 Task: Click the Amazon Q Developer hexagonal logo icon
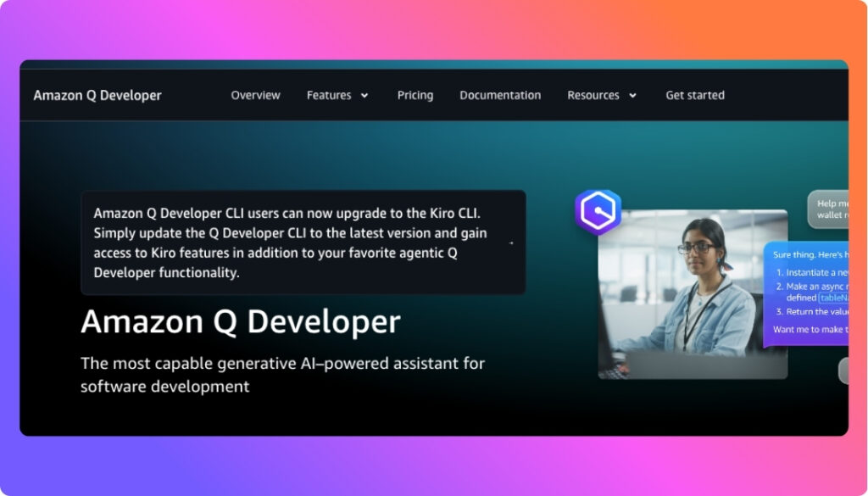point(598,209)
